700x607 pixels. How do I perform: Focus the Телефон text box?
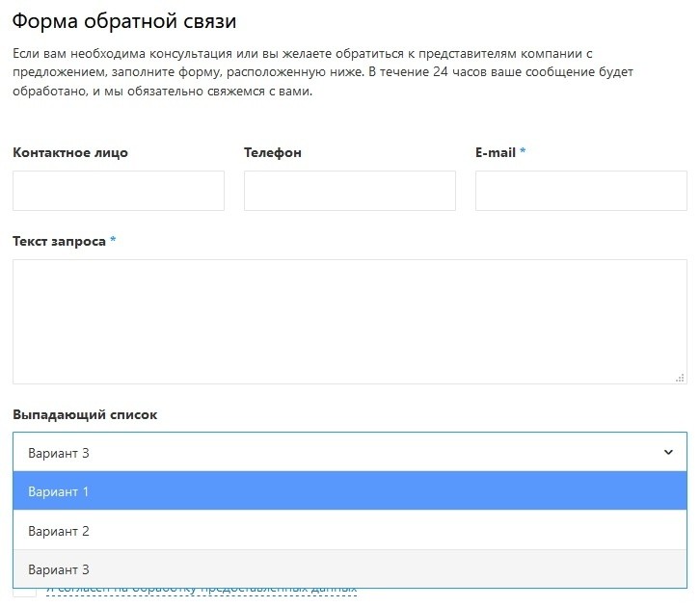(349, 191)
